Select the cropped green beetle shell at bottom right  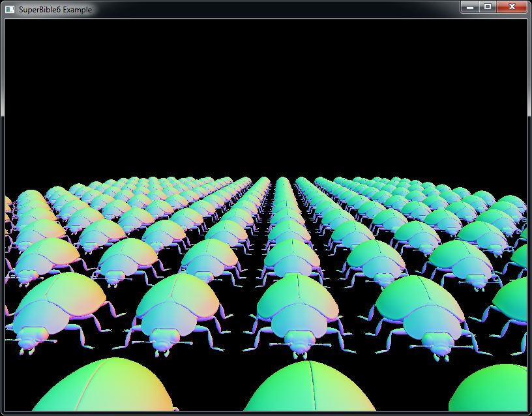pos(492,390)
